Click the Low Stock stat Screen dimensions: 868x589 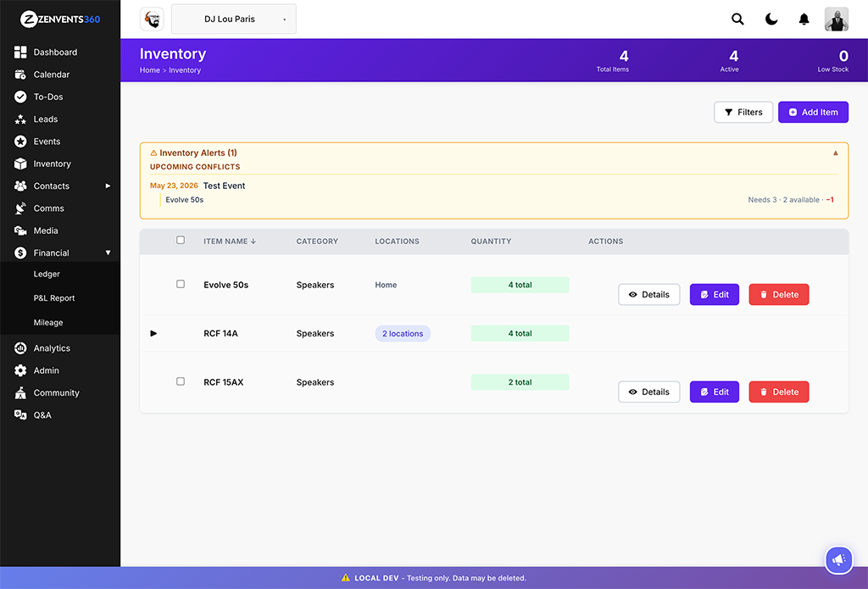(x=833, y=61)
